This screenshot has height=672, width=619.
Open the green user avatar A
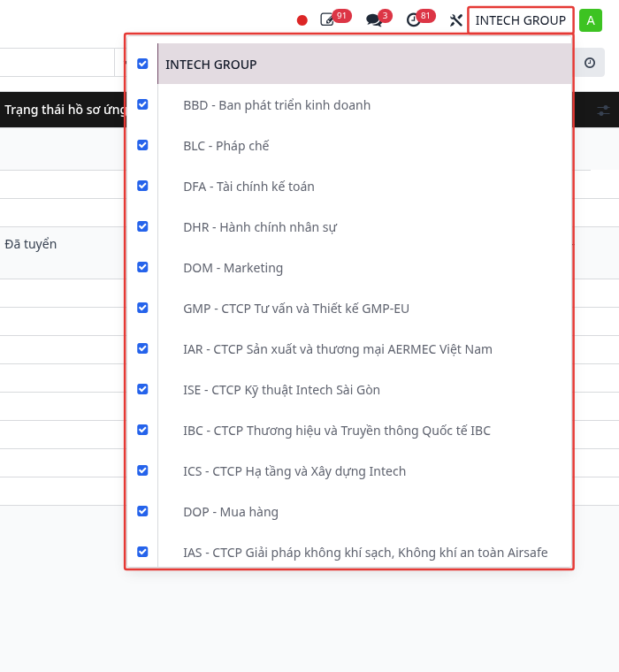point(591,20)
